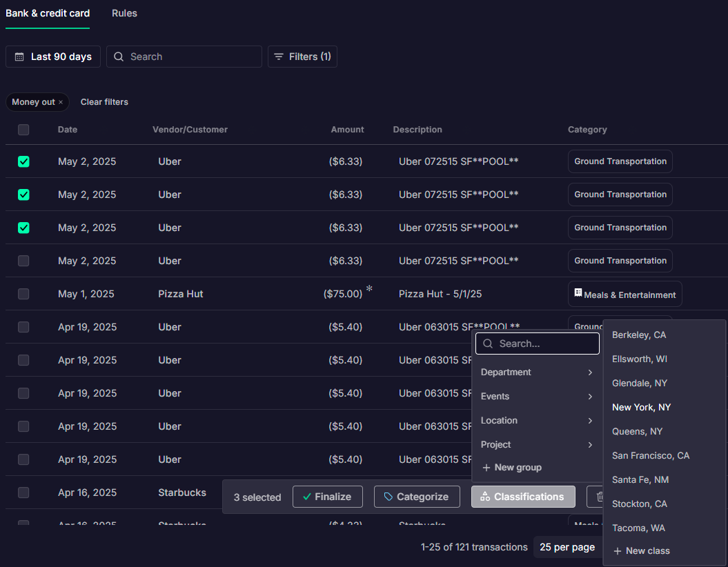The width and height of the screenshot is (728, 567).
Task: Expand the Events classification group
Action: click(537, 396)
